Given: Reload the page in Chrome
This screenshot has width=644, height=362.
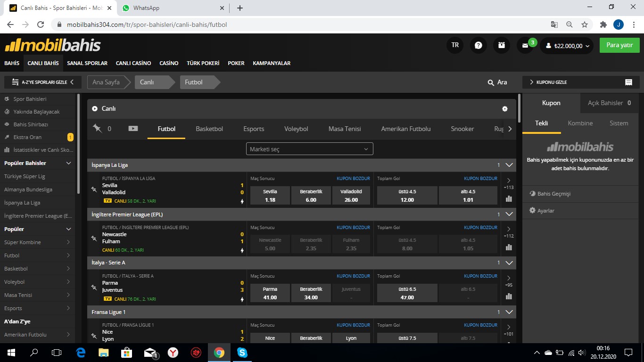Looking at the screenshot, I should (x=41, y=25).
